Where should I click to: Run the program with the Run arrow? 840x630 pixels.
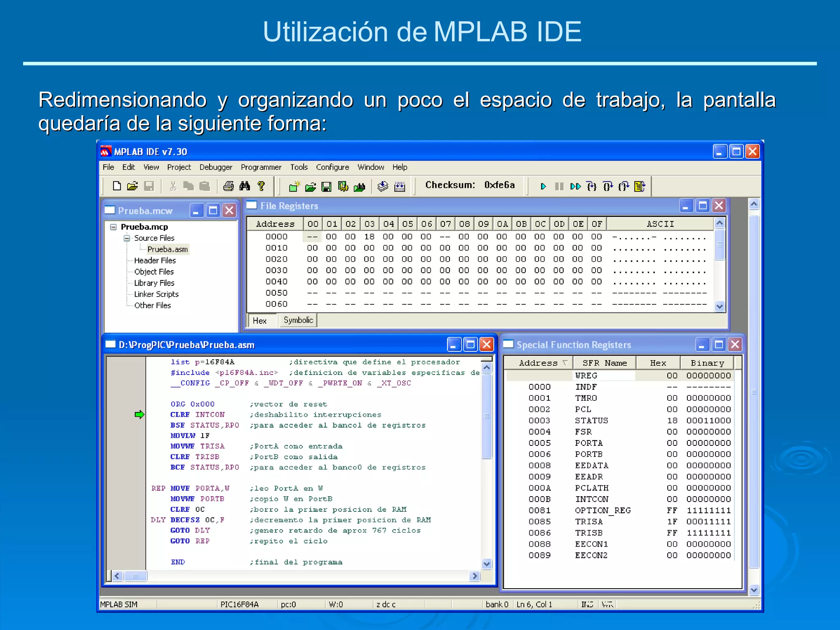543,187
